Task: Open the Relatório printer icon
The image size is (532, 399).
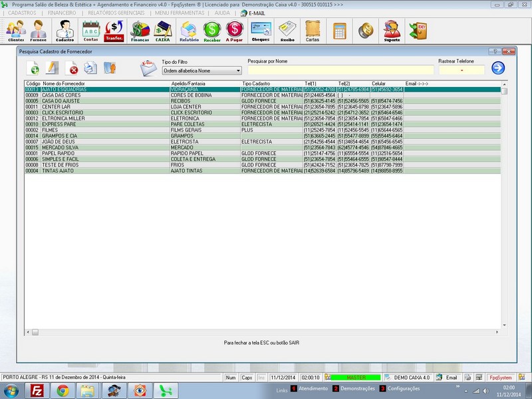Action: coord(189,31)
